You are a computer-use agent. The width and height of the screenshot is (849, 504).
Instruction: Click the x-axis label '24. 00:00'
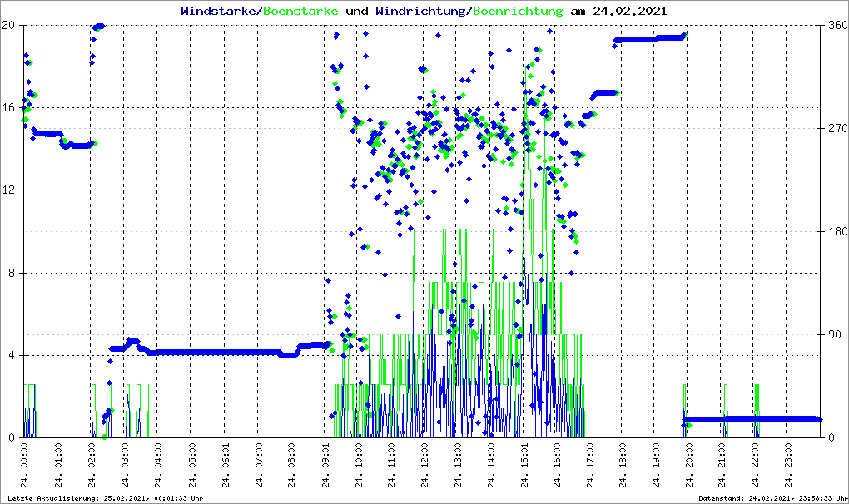click(x=24, y=465)
